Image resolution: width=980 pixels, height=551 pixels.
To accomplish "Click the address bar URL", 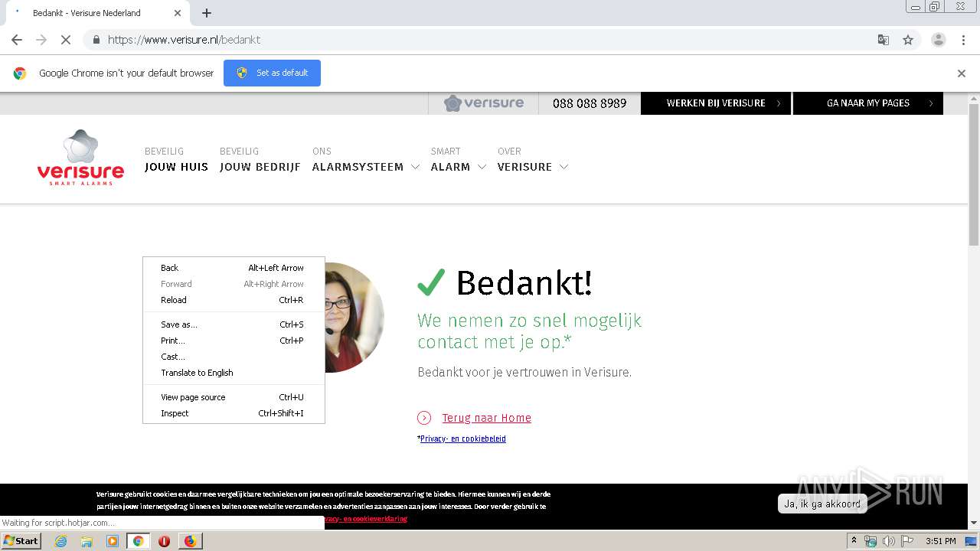I will [x=184, y=40].
